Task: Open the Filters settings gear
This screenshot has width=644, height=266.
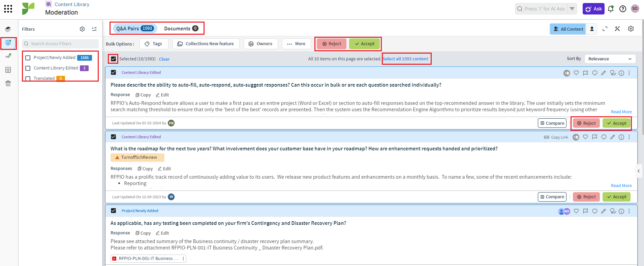Action: click(82, 29)
